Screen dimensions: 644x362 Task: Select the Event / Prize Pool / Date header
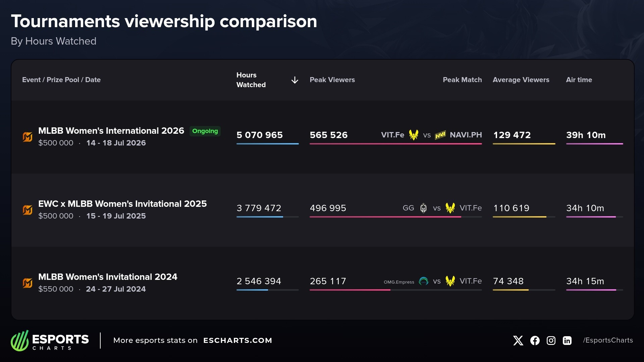coord(61,80)
